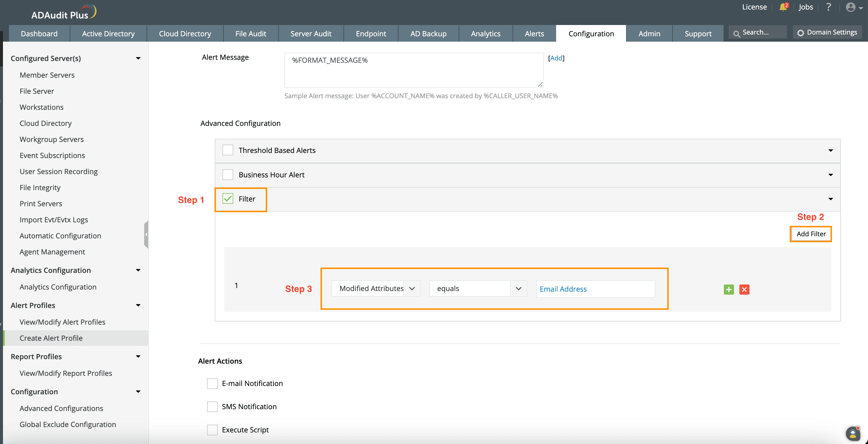Go to the File Audit tab
This screenshot has width=868, height=444.
250,34
